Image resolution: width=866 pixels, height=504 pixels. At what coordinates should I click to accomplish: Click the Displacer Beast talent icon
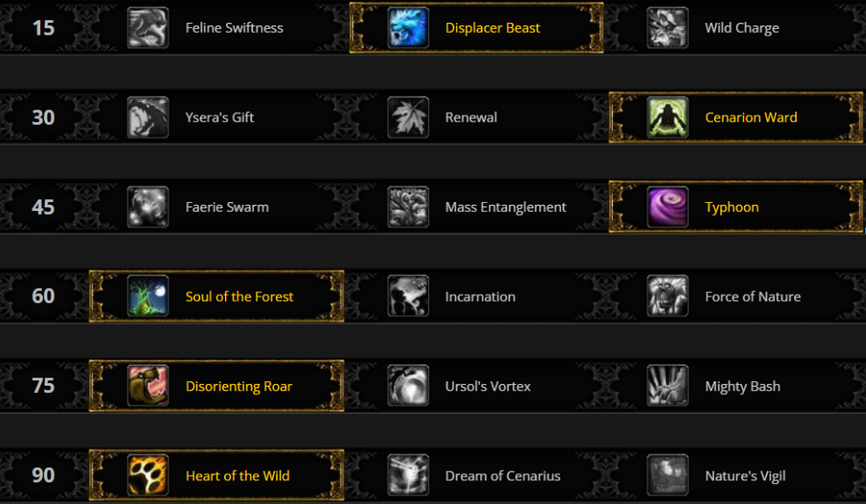[408, 27]
